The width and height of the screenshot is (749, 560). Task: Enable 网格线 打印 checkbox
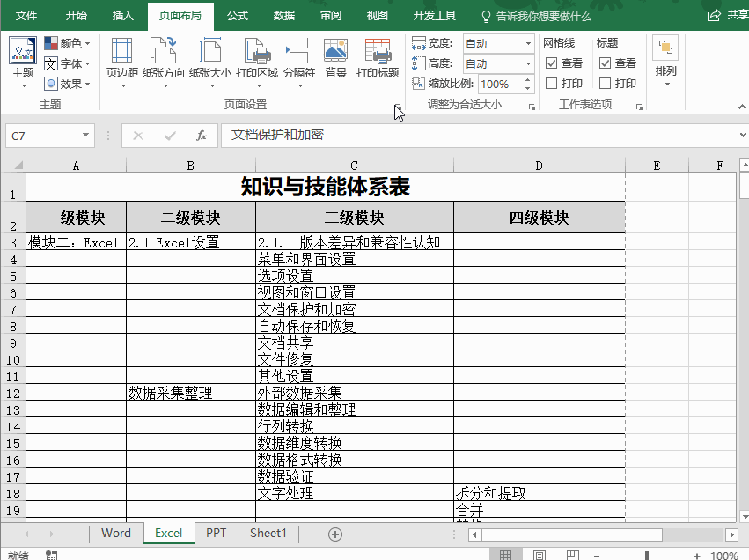point(551,83)
